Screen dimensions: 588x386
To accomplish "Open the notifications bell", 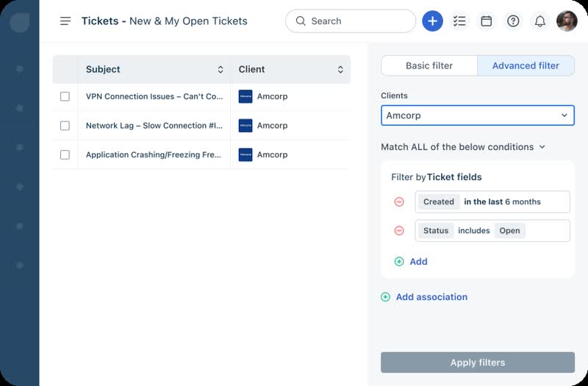I will tap(539, 21).
